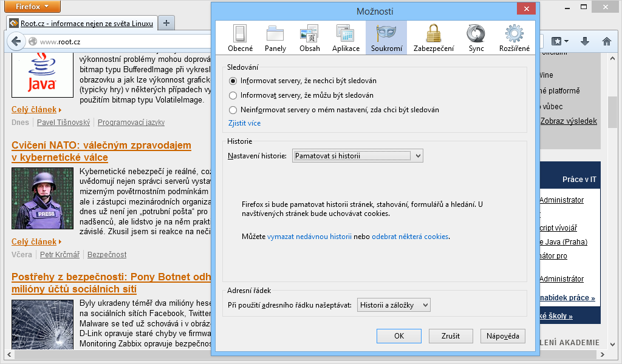Open the Obecné settings panel
622x364 pixels.
pyautogui.click(x=240, y=36)
